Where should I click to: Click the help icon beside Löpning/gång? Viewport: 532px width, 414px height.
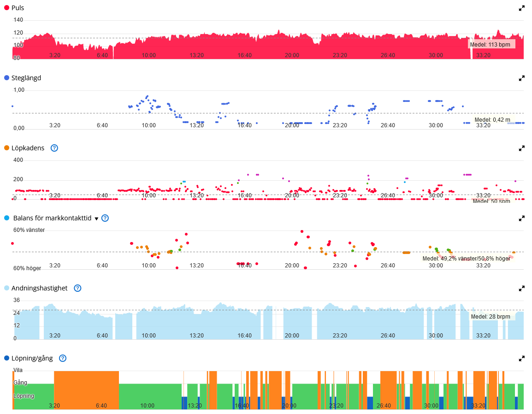(63, 358)
